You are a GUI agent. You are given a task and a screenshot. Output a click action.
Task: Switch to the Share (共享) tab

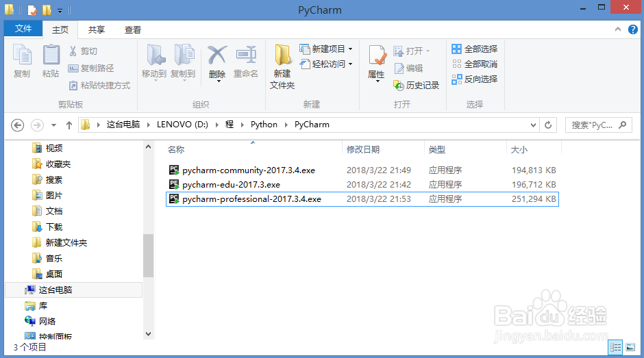pyautogui.click(x=97, y=29)
